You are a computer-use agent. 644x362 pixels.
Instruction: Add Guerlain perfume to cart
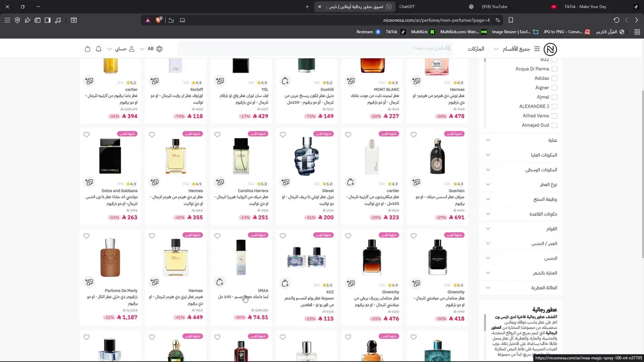[416, 182]
